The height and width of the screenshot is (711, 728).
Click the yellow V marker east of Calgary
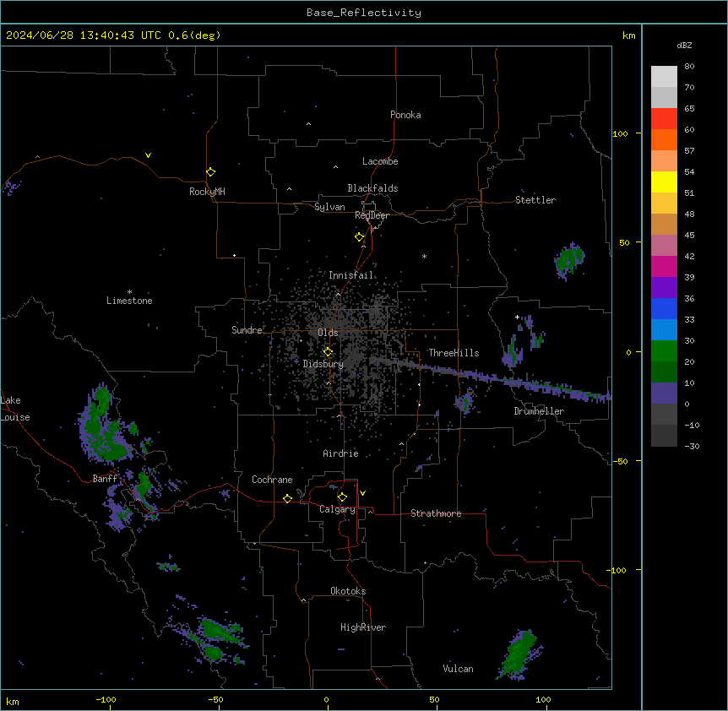362,493
